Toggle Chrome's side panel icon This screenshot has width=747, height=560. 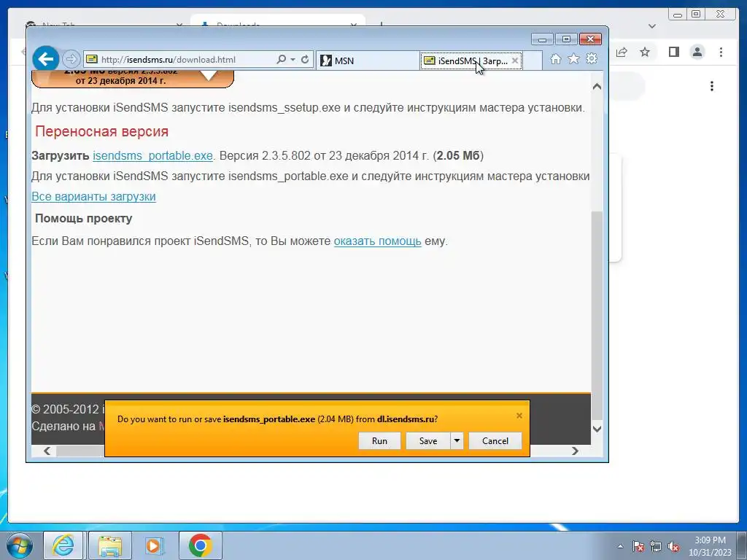point(673,52)
